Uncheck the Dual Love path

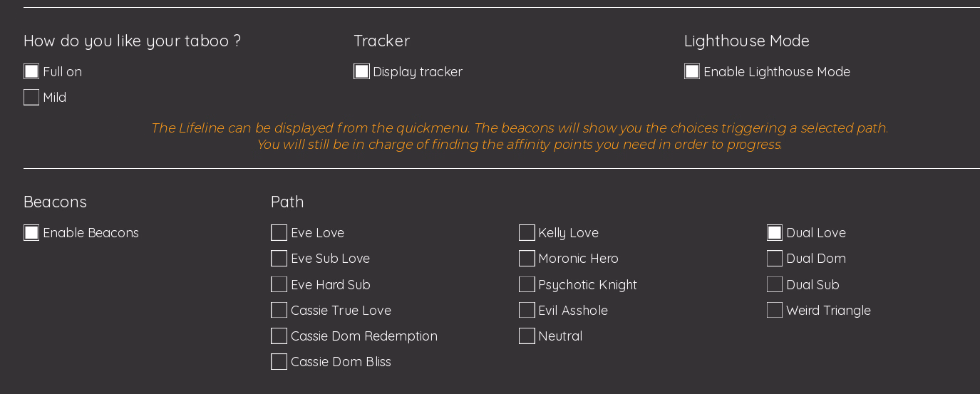(x=775, y=233)
